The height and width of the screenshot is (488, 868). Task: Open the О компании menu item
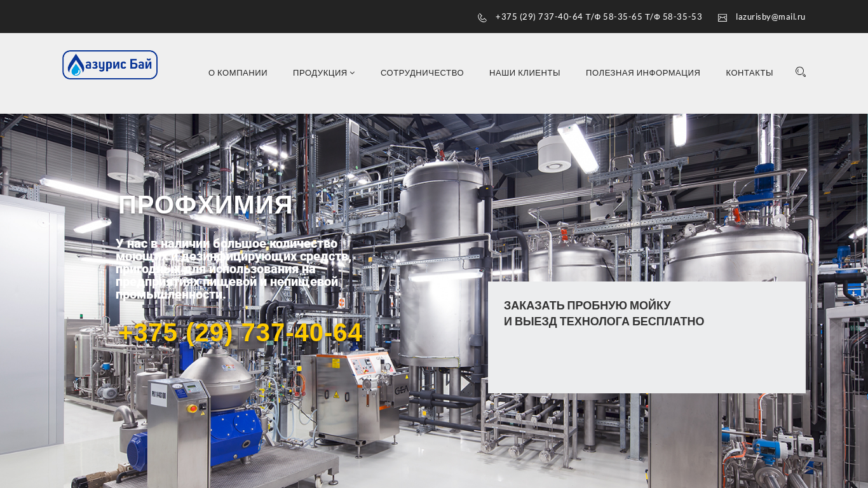click(x=238, y=73)
